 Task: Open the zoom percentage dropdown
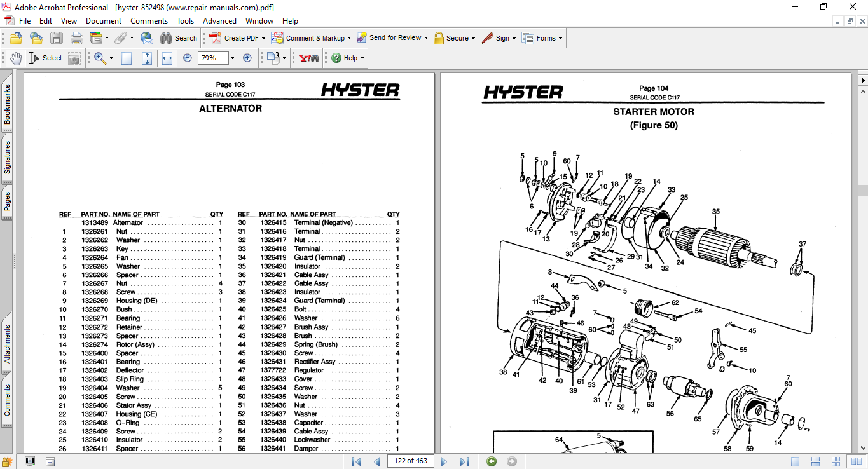click(232, 58)
